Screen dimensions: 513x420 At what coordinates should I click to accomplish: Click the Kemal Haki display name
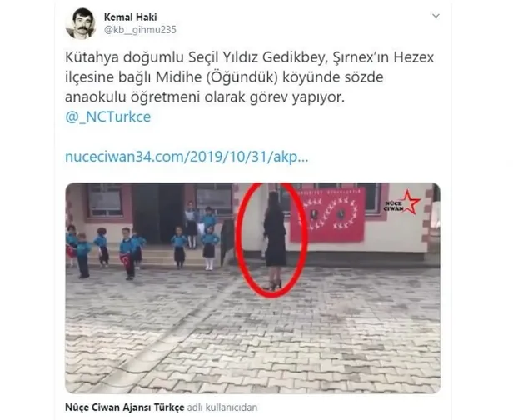(130, 17)
